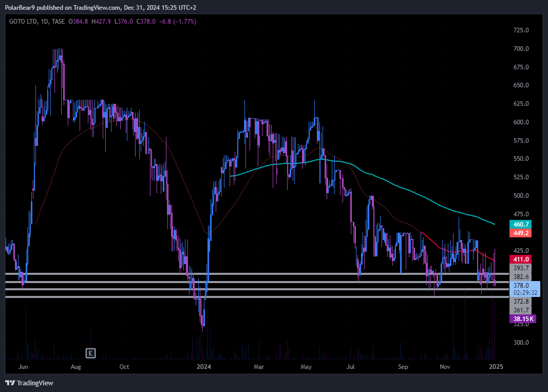Click the price change value −6.8 (−1.77%)
Screen dimensions: 548x392
(177, 22)
